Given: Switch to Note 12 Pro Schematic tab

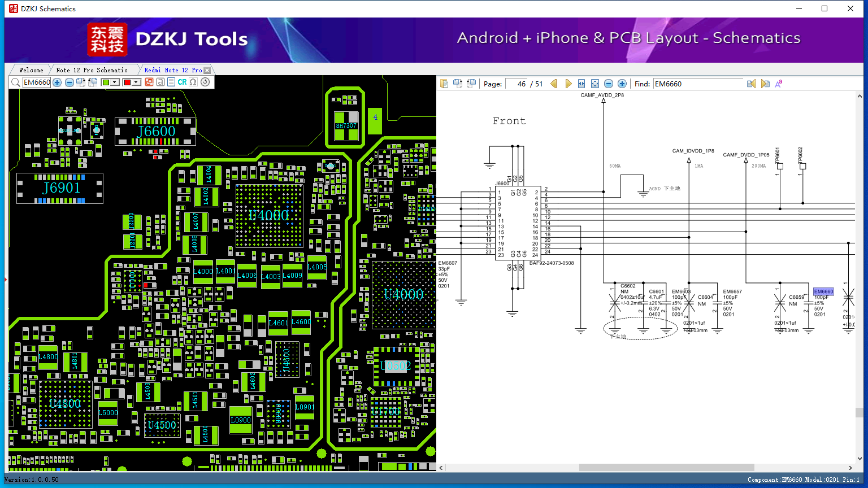Looking at the screenshot, I should tap(92, 70).
